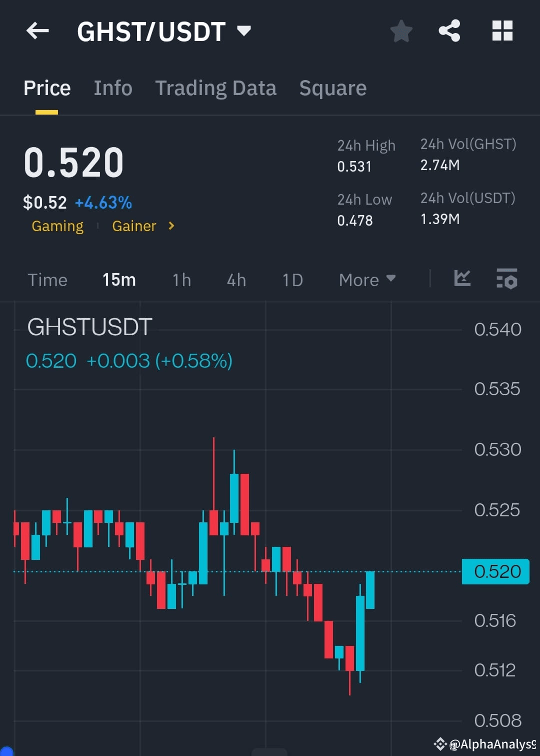The height and width of the screenshot is (756, 540).
Task: Open the share options for GHST/USDT
Action: tap(449, 31)
